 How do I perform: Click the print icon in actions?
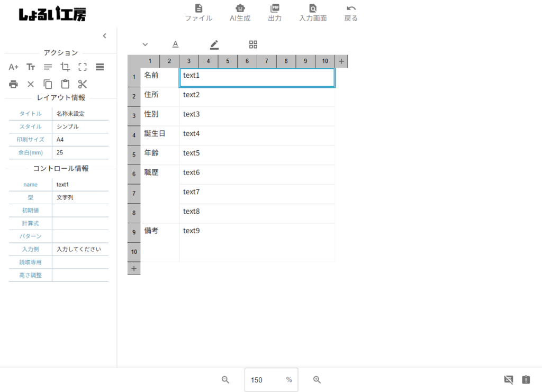pyautogui.click(x=14, y=84)
